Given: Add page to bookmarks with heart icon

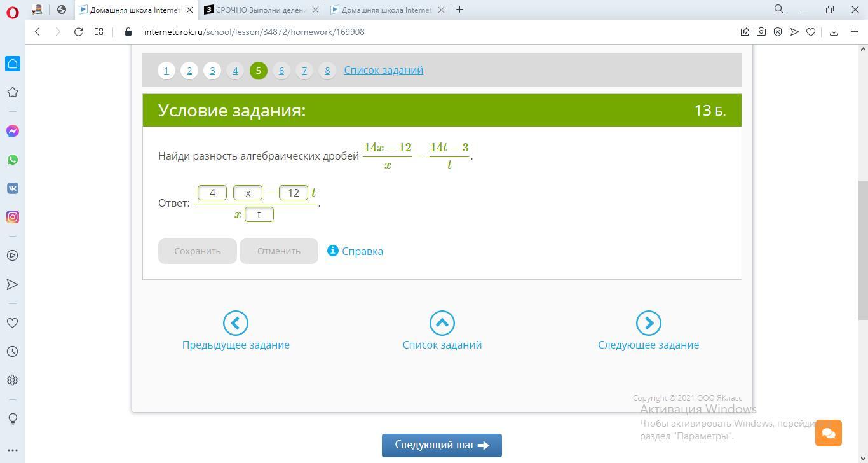Looking at the screenshot, I should point(811,32).
